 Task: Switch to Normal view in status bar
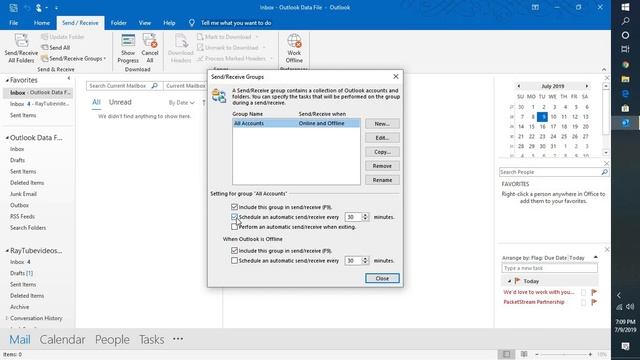point(506,354)
